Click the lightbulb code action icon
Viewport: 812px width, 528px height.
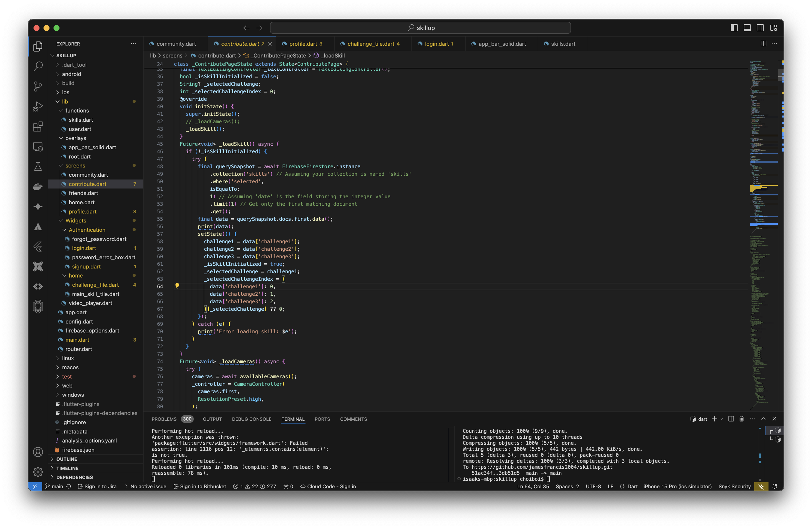click(177, 286)
